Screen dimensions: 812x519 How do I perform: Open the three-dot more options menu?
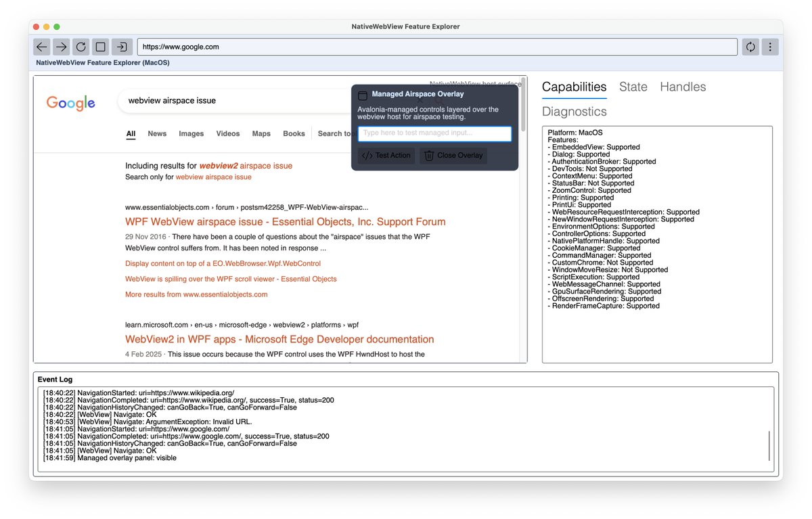[769, 47]
